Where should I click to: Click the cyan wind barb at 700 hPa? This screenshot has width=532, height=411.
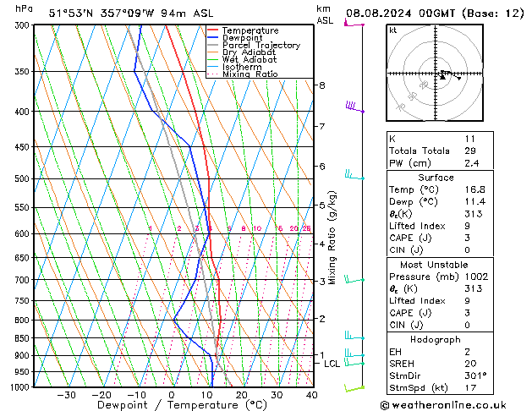tap(354, 279)
